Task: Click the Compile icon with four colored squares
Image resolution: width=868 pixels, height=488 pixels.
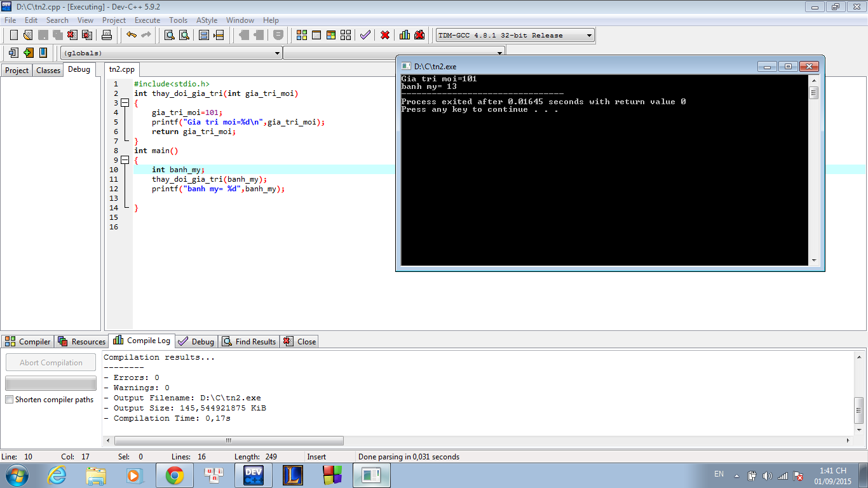Action: (x=302, y=36)
